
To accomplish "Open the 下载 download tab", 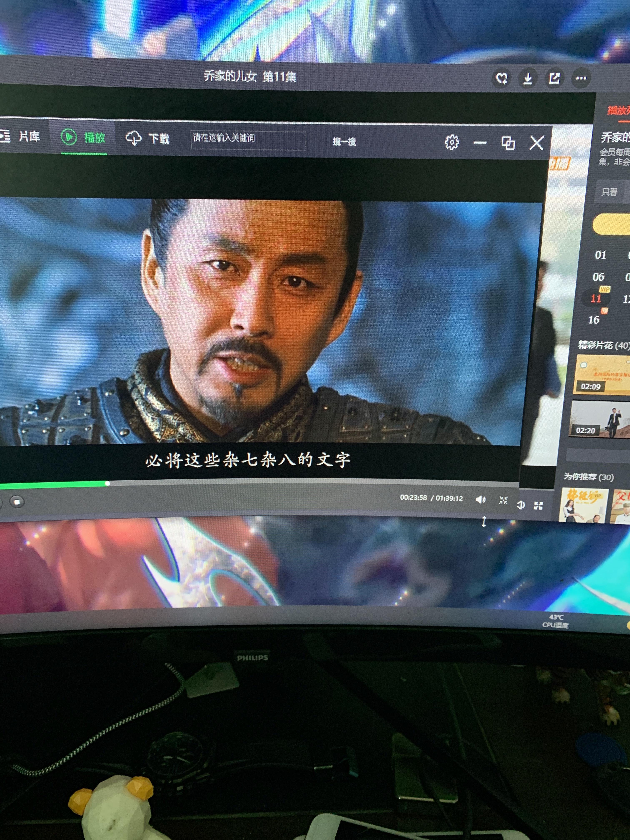I will tap(148, 138).
